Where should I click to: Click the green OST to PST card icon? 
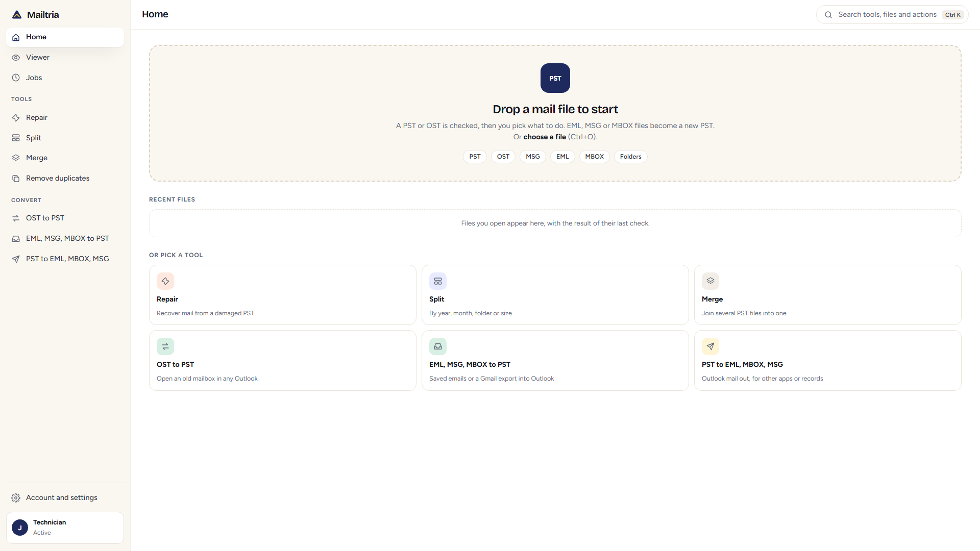tap(165, 346)
